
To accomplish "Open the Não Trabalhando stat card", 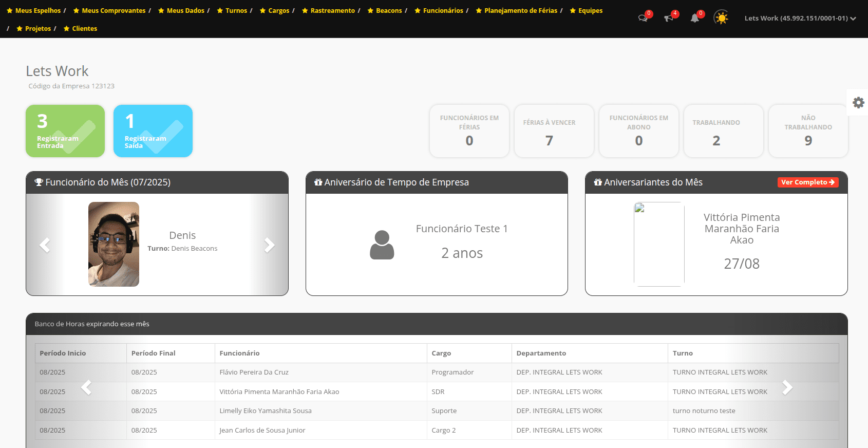I will [x=808, y=131].
